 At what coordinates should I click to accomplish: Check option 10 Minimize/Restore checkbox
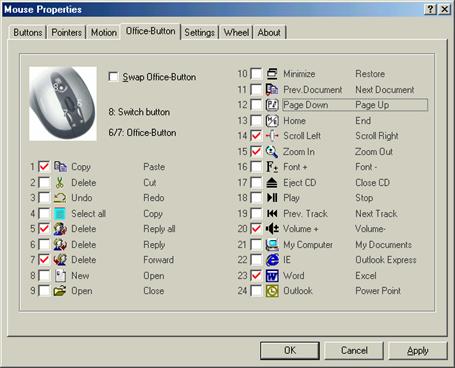point(256,74)
